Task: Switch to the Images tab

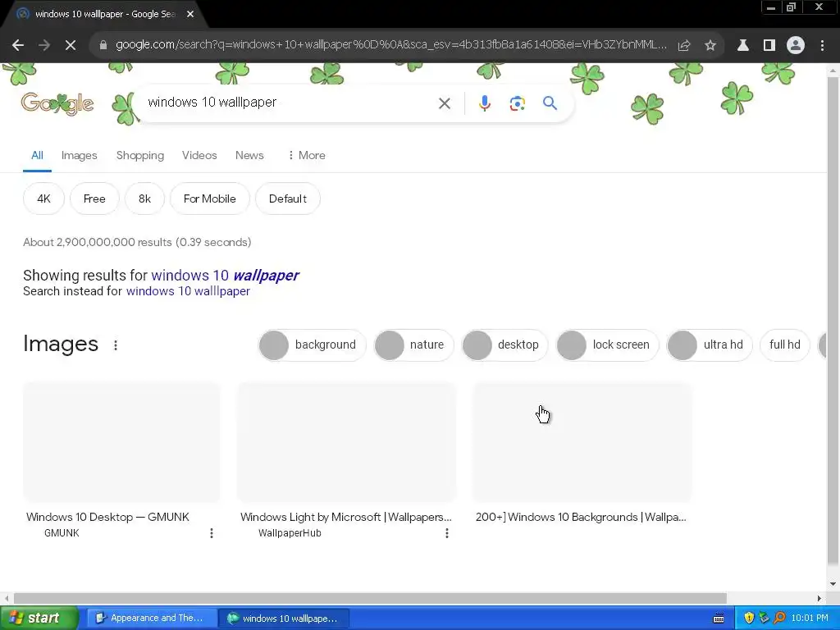Action: tap(80, 155)
